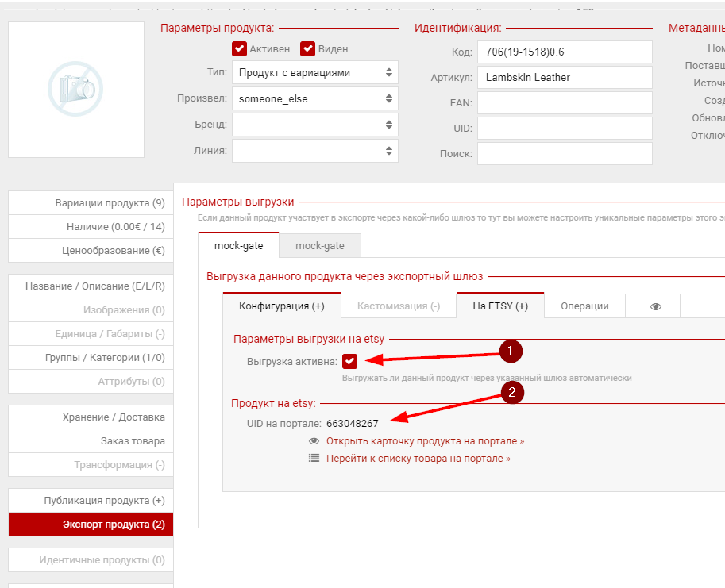The height and width of the screenshot is (588, 725).
Task: Uncheck the Активен checkbox
Action: (240, 49)
